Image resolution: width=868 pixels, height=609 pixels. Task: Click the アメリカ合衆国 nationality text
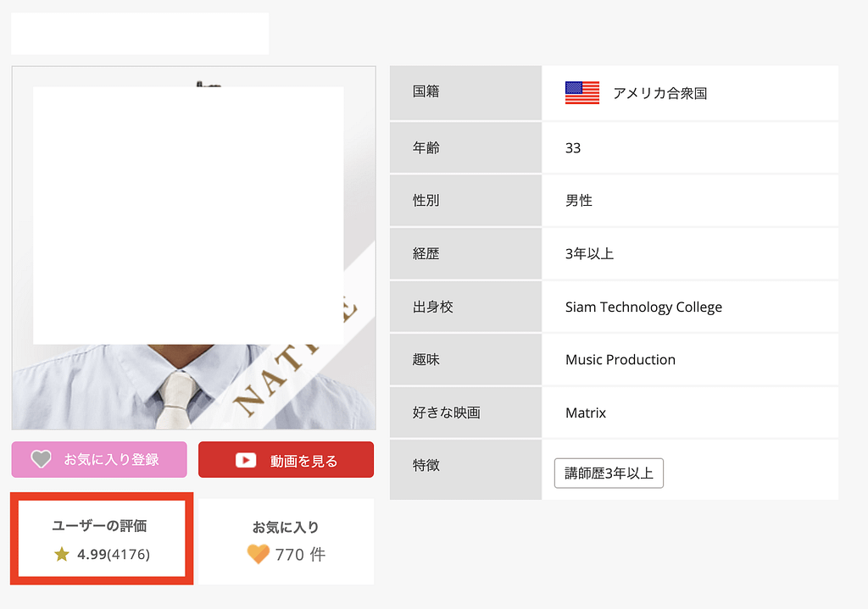click(x=659, y=93)
